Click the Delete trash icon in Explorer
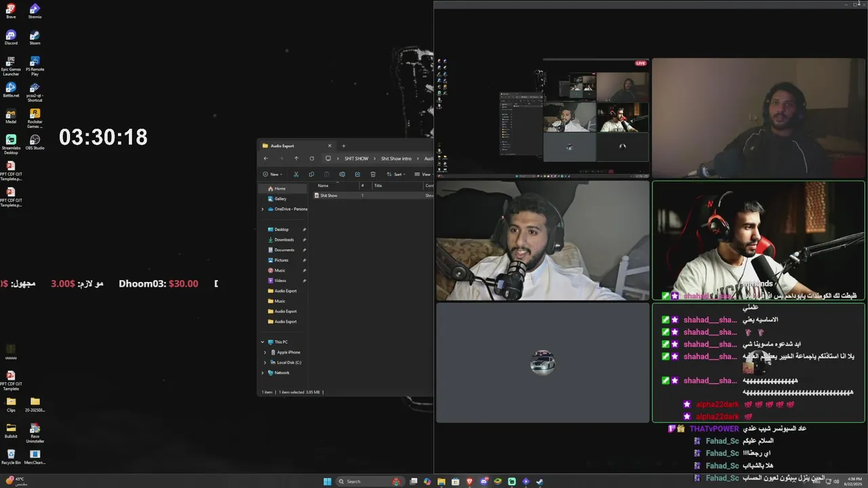The image size is (868, 488). 373,174
